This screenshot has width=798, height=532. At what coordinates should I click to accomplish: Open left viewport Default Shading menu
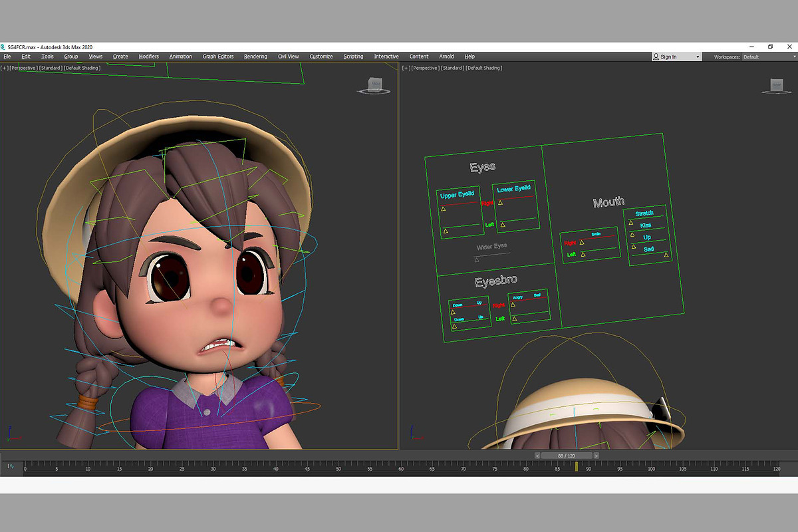[82, 68]
